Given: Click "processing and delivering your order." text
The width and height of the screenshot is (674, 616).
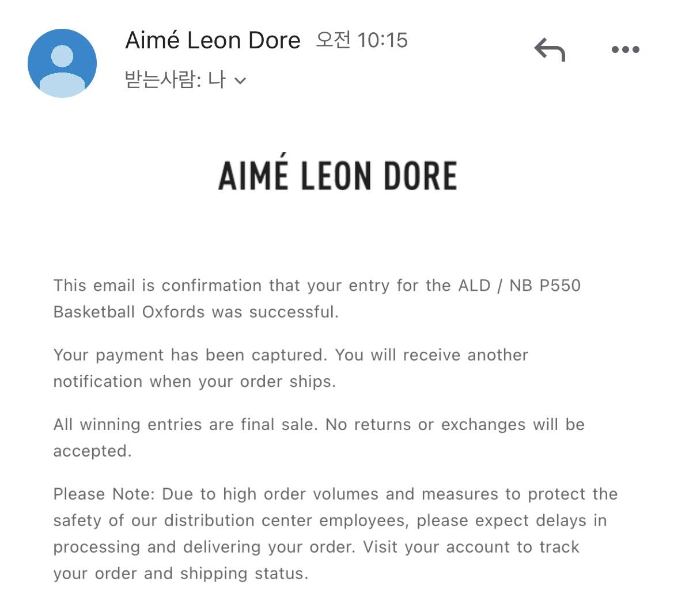Looking at the screenshot, I should (203, 547).
